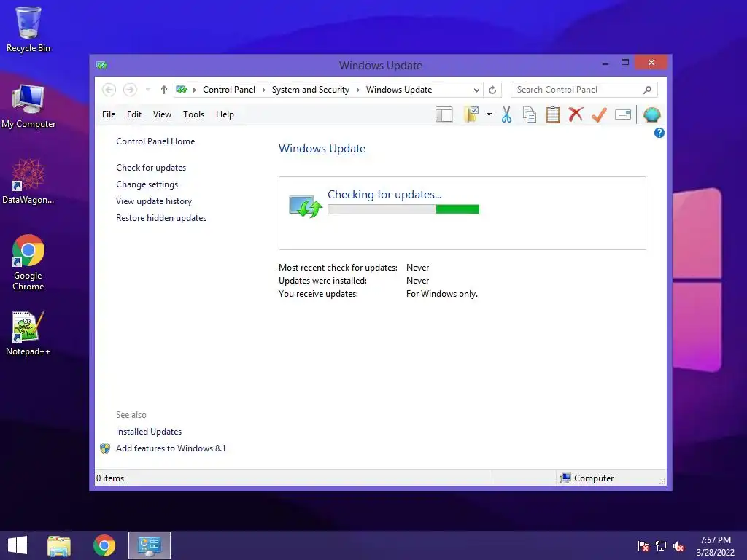
Task: Select the My Computer desktop icon
Action: [28, 106]
